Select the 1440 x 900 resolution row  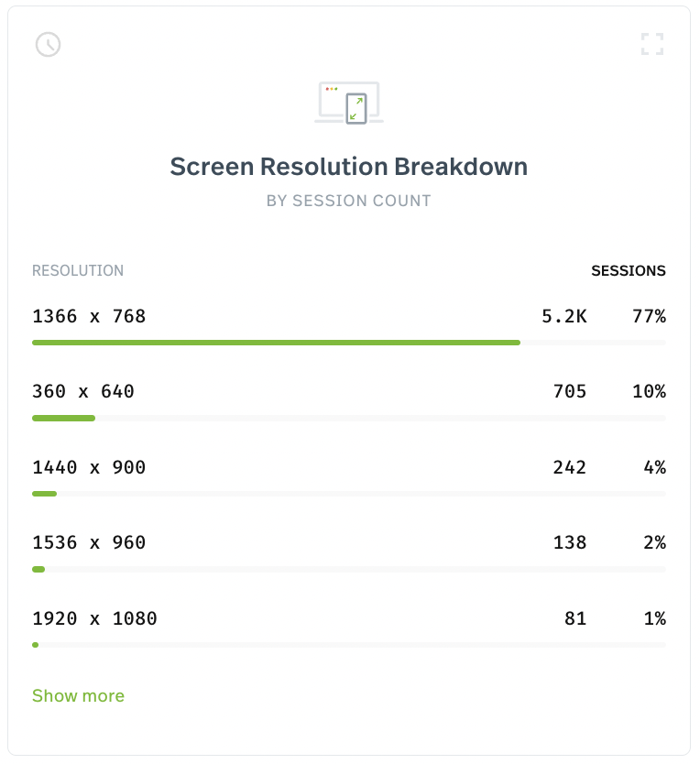pos(349,476)
